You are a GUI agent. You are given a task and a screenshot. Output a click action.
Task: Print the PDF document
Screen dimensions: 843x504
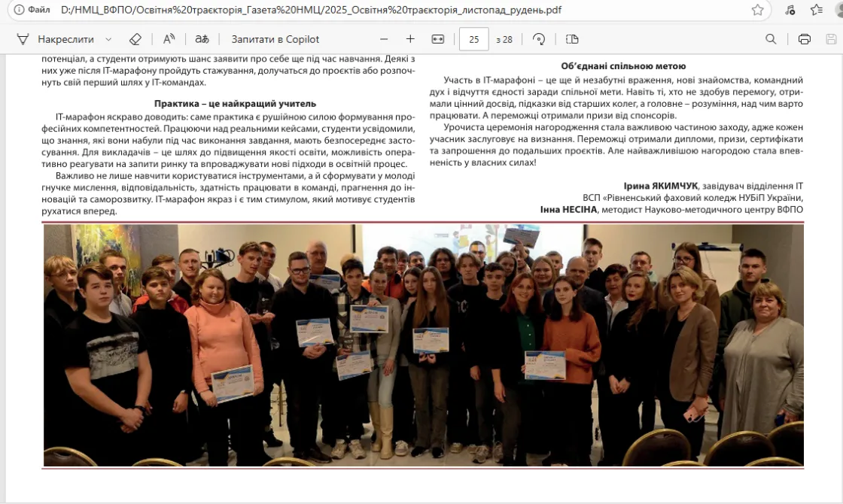[x=804, y=39]
